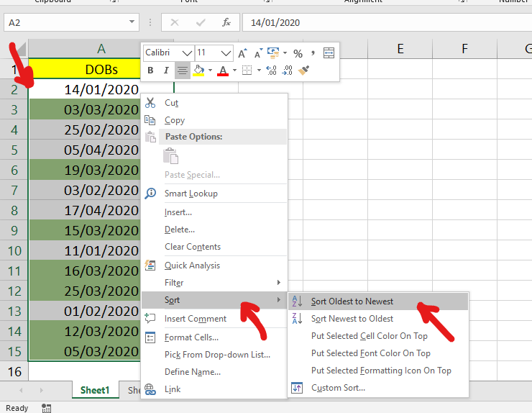Click cell containing 11/01/2020

[85, 250]
